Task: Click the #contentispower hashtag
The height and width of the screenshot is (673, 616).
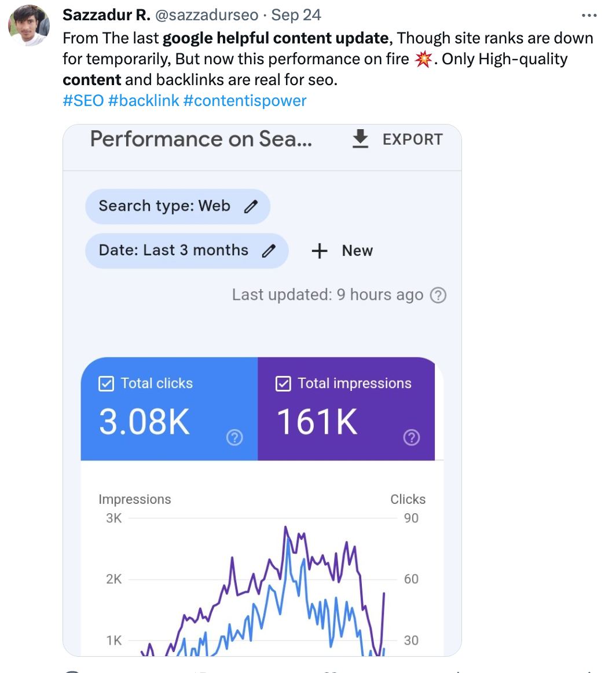Action: click(x=244, y=101)
